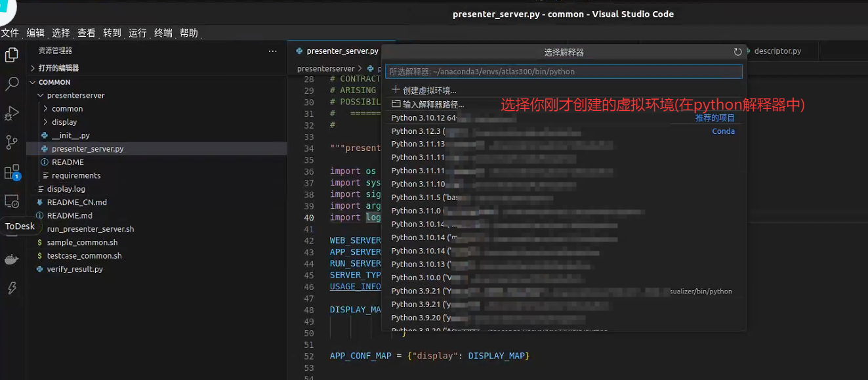Select Python 3.10.12 64-bit recommended interpreter
The height and width of the screenshot is (380, 868).
tap(564, 117)
